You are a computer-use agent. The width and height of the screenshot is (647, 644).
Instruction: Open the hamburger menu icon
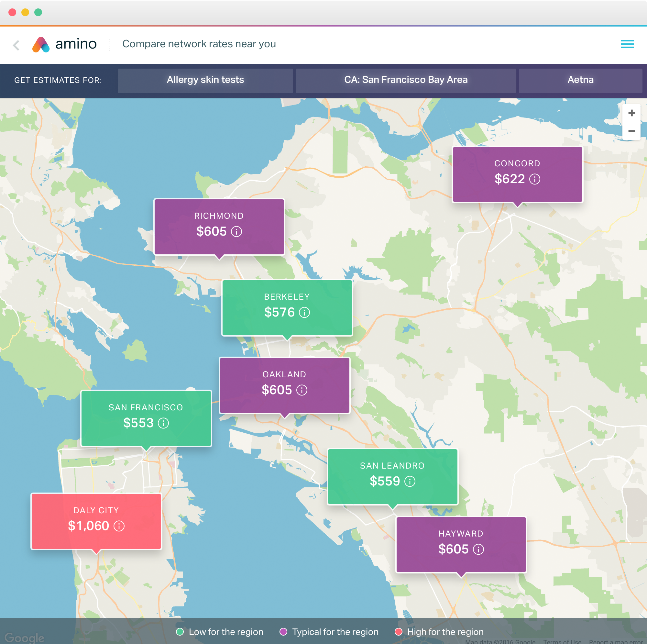tap(627, 44)
